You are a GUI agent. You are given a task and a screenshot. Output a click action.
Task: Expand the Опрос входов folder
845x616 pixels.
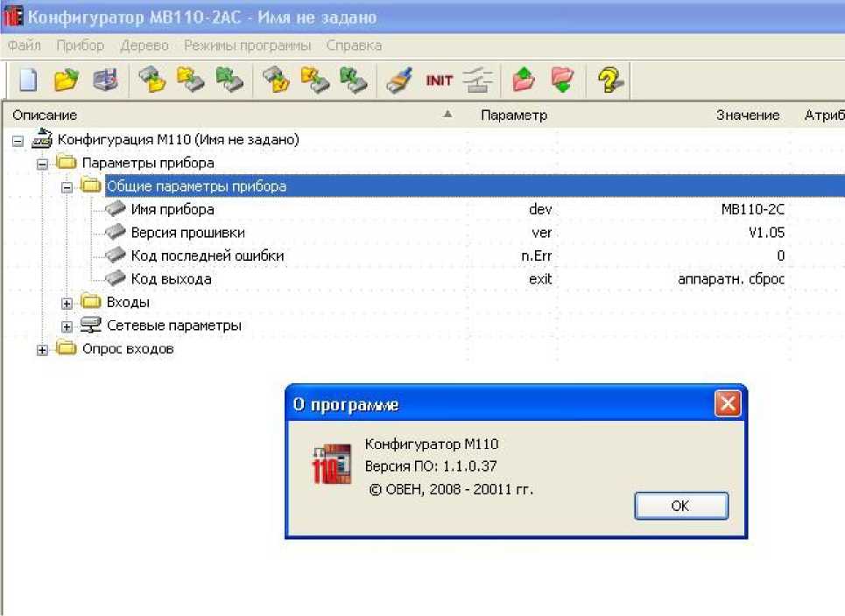(x=42, y=350)
